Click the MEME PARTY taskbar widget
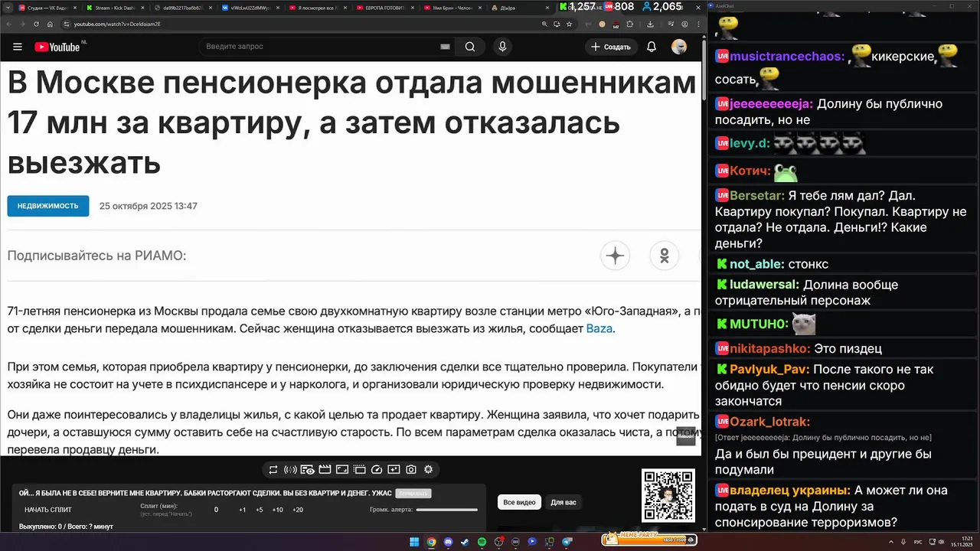 pos(649,540)
